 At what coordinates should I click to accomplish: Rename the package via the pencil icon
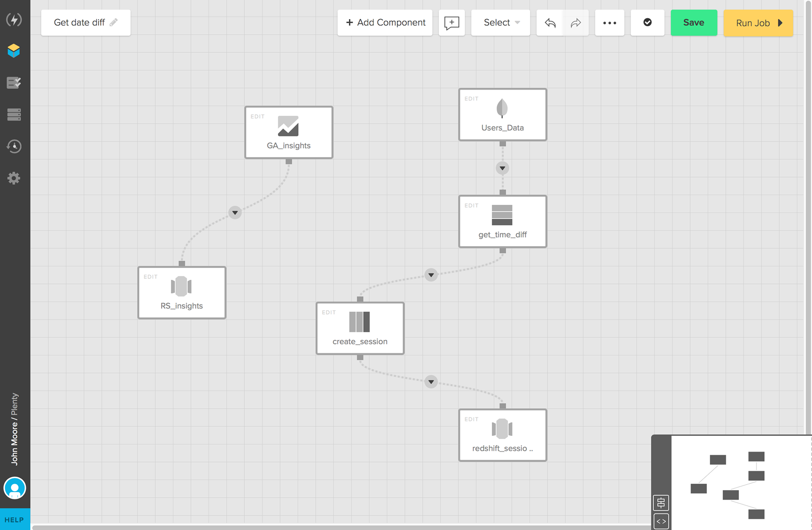[114, 22]
